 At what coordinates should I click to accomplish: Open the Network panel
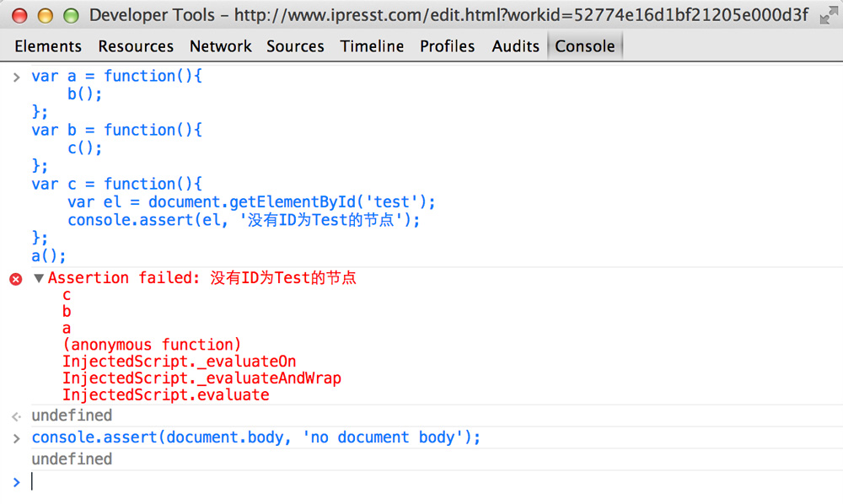coord(220,46)
